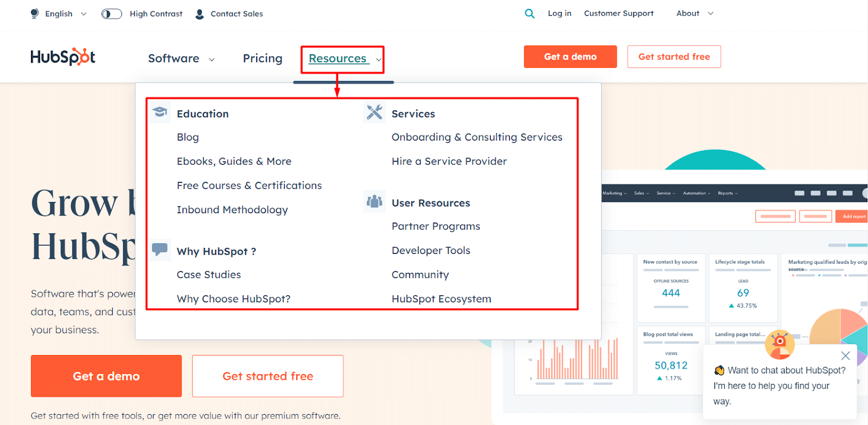Open Community link
The width and height of the screenshot is (868, 425).
pos(420,275)
